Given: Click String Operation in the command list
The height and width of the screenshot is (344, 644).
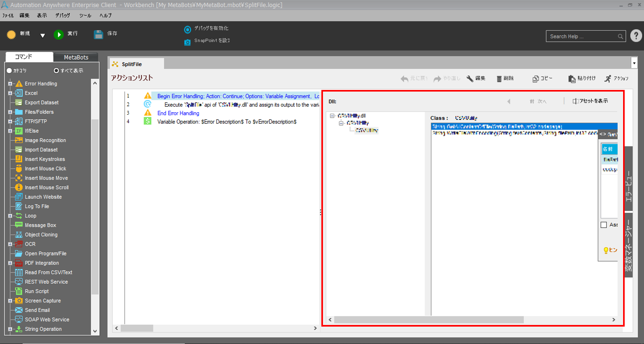Looking at the screenshot, I should [x=43, y=329].
